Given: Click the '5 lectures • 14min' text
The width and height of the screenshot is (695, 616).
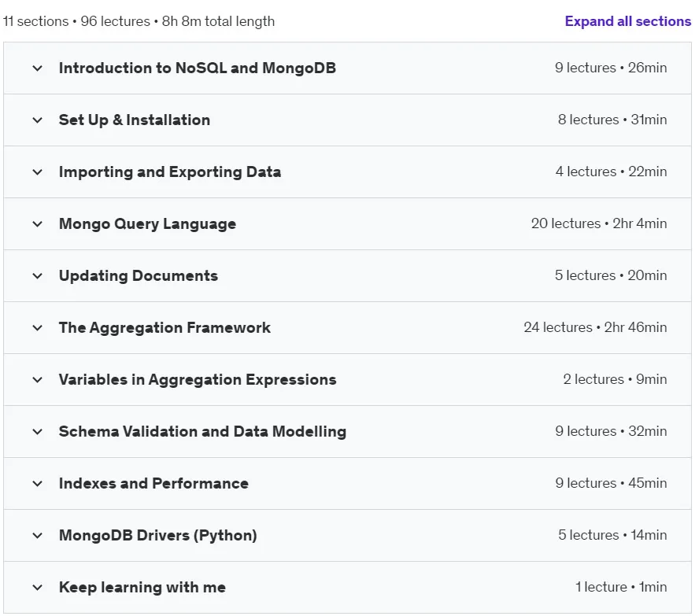Looking at the screenshot, I should 612,535.
